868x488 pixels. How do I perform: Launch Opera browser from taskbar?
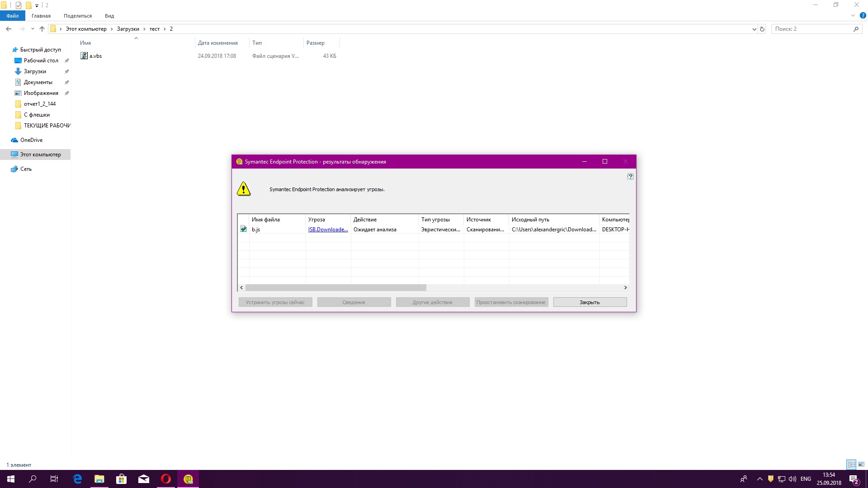pos(166,479)
